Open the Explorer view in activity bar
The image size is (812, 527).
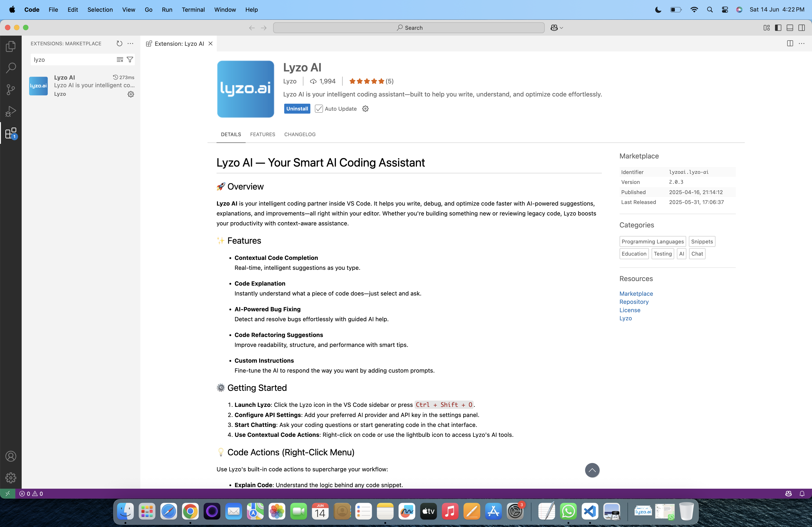11,46
